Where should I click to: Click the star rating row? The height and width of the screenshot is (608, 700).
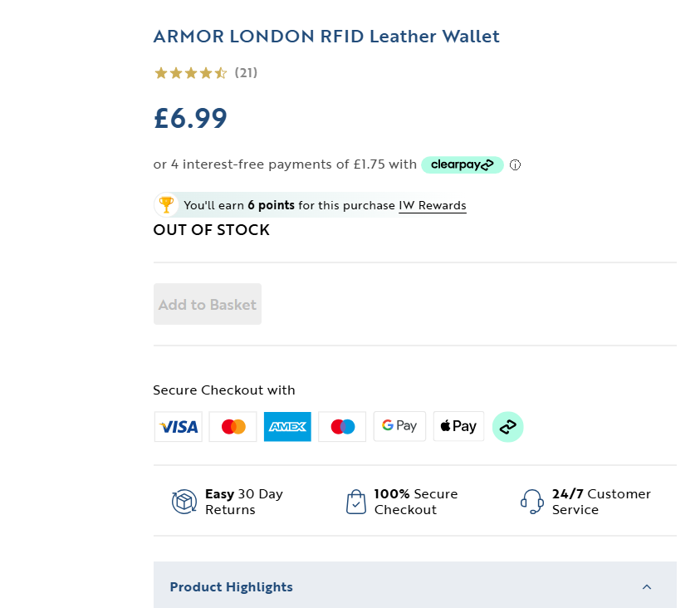(x=190, y=73)
